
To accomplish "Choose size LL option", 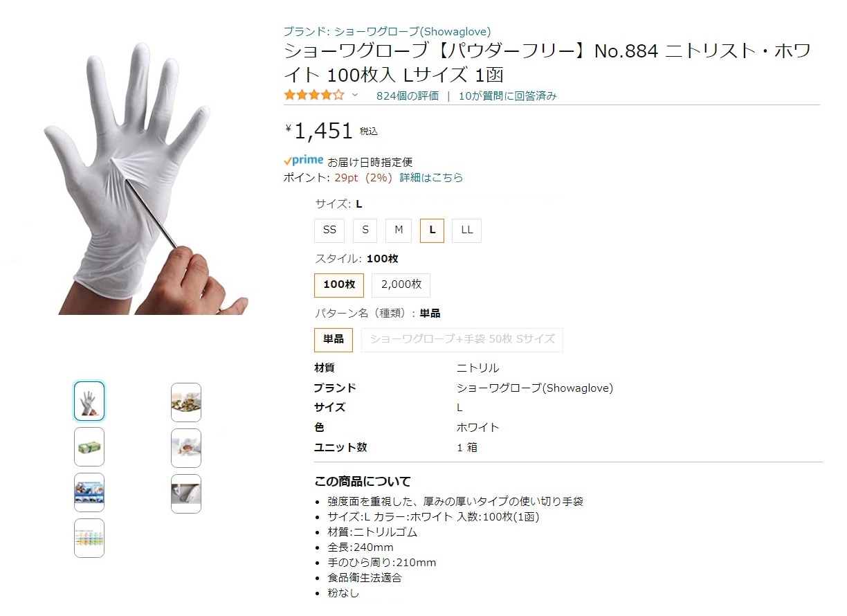I will (467, 230).
